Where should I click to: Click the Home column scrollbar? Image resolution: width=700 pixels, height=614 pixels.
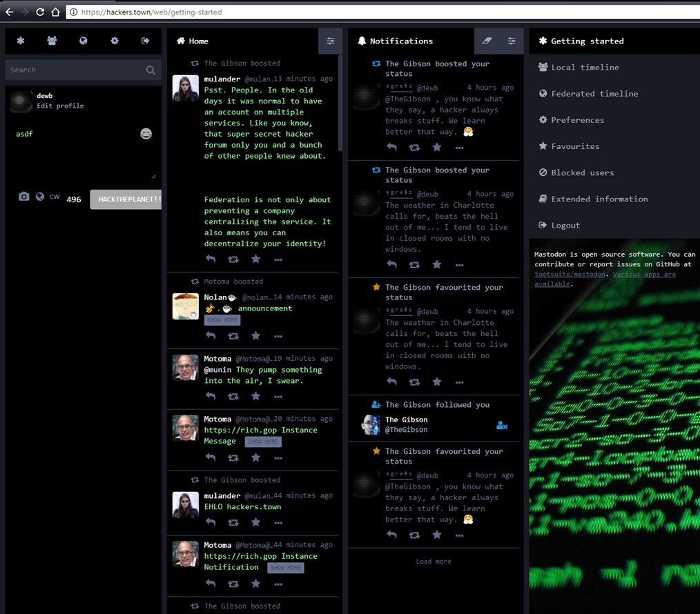[x=340, y=103]
